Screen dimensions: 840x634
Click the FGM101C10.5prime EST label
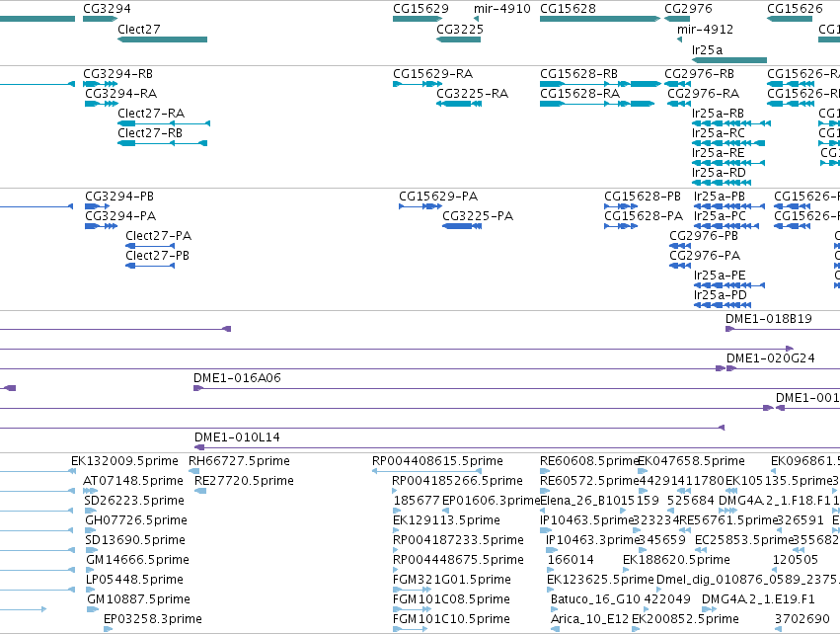point(451,619)
